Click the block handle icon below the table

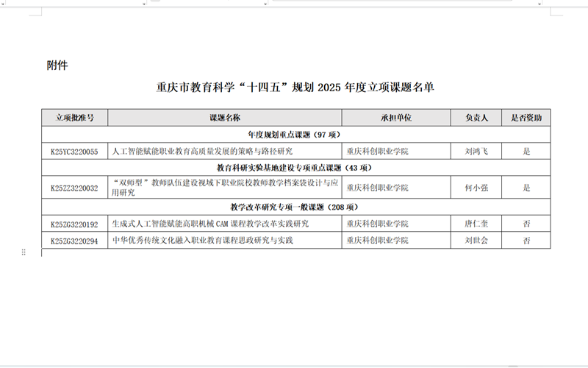tap(24, 252)
